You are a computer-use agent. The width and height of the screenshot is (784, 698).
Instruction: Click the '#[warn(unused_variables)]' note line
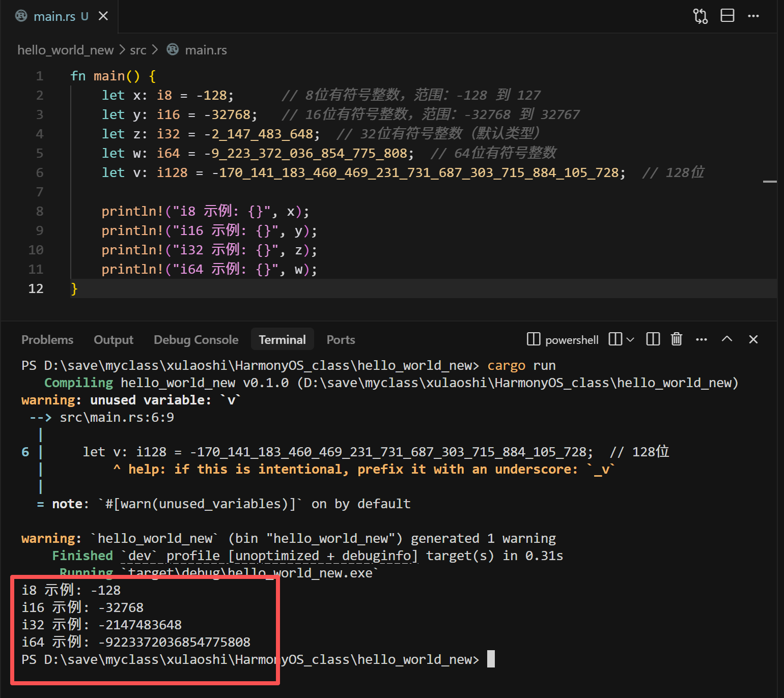pos(223,504)
